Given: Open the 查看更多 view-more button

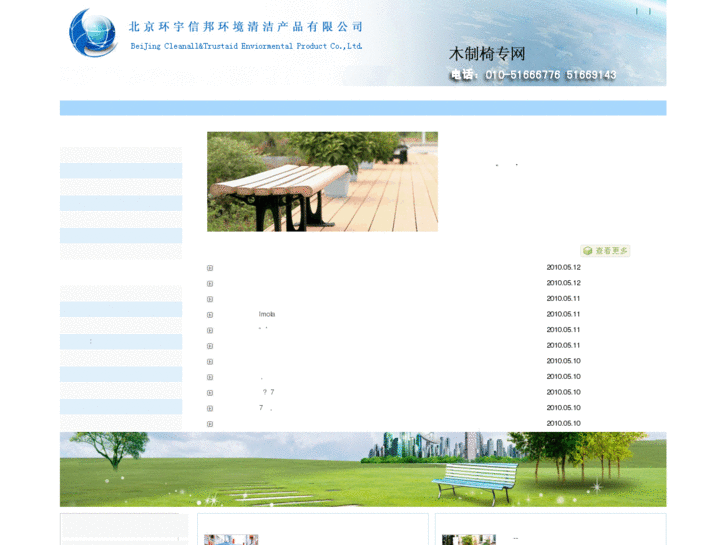Looking at the screenshot, I should (x=605, y=251).
